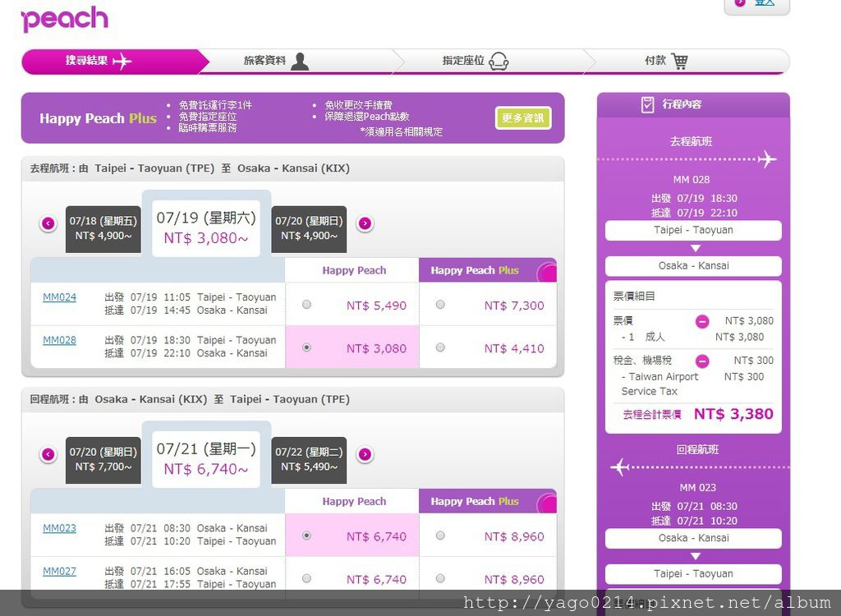
Task: Choose return date 07/22 (星期二)
Action: coord(309,461)
